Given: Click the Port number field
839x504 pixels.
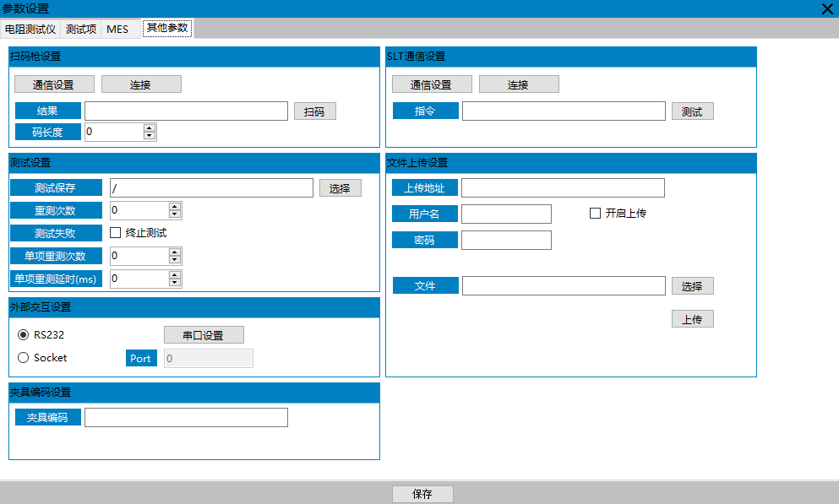Looking at the screenshot, I should tap(209, 359).
